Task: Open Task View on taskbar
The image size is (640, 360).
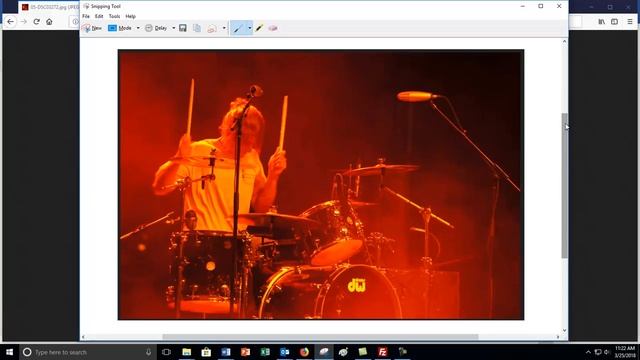Action: tap(166, 352)
